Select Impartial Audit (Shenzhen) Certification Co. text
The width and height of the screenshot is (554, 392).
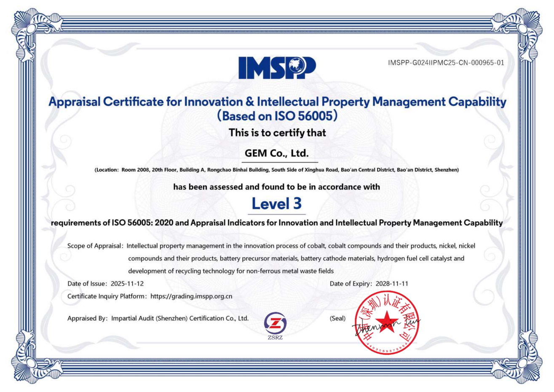(179, 318)
